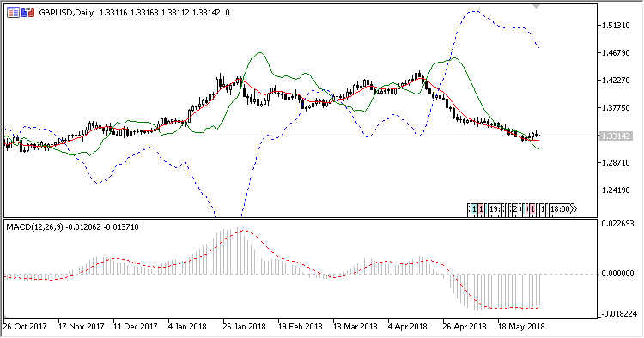Click the chart shift triangle marker
This screenshot has height=338, width=644.
536,7
